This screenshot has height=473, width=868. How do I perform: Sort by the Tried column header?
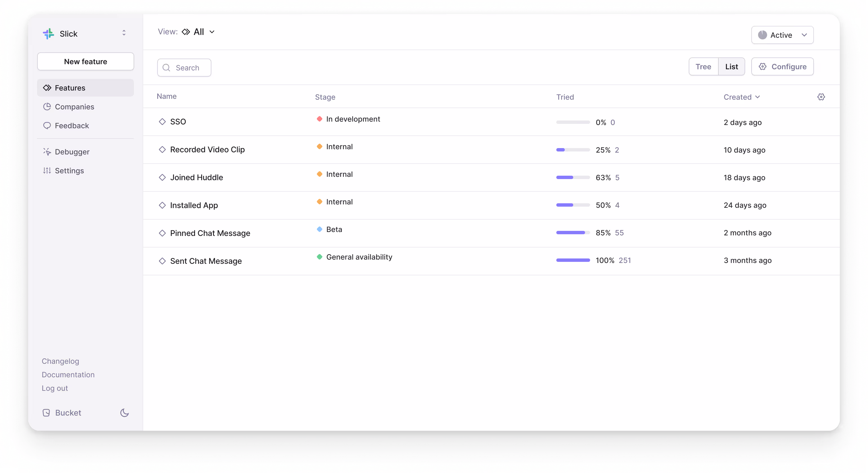(565, 97)
